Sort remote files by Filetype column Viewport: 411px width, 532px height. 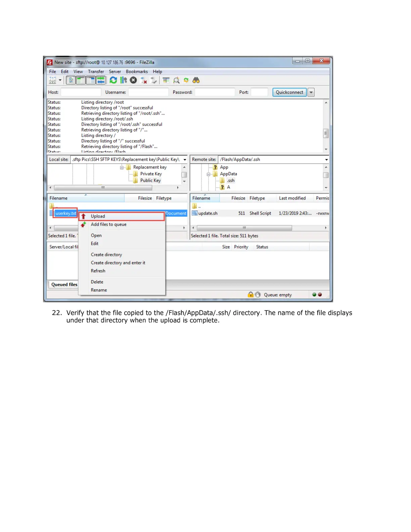point(262,198)
